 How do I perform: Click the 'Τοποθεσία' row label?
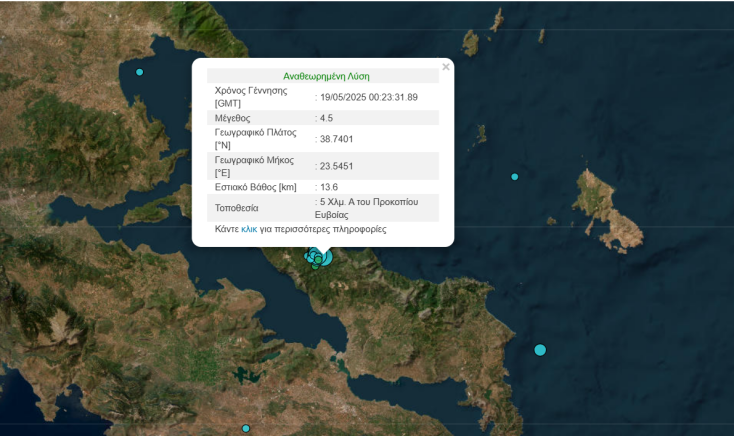tap(237, 208)
